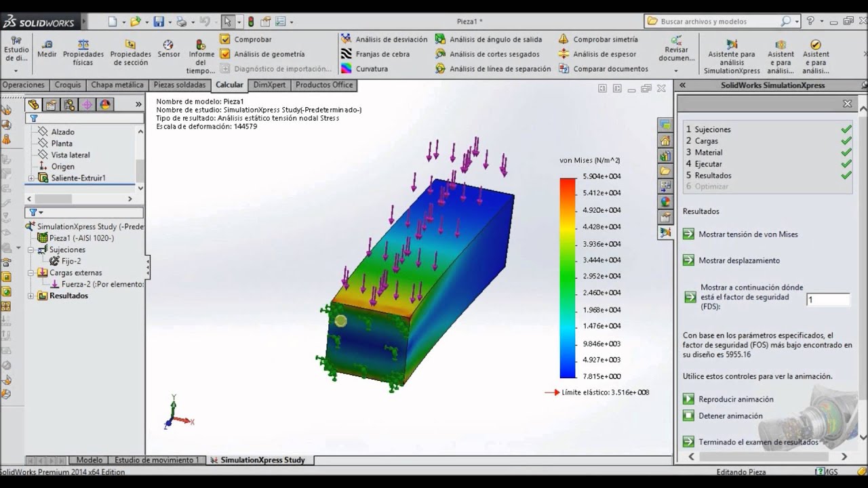The image size is (868, 488).
Task: Click the feature tree horizontal scrollbar
Action: point(54,199)
